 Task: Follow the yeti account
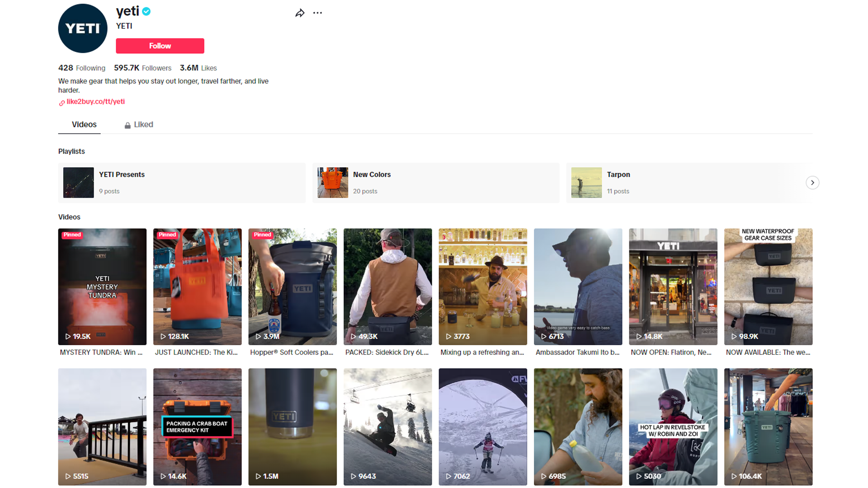tap(160, 46)
